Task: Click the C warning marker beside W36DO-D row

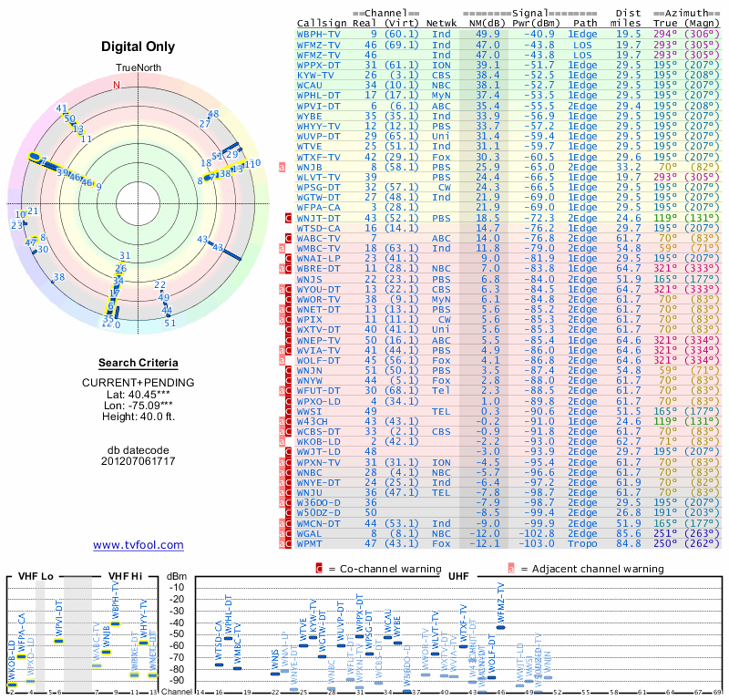Action: pos(288,503)
